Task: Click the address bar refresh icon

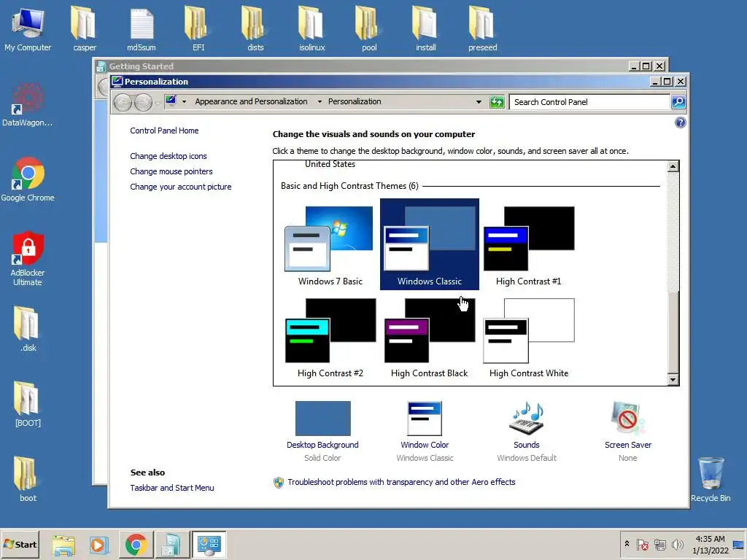Action: (x=497, y=102)
